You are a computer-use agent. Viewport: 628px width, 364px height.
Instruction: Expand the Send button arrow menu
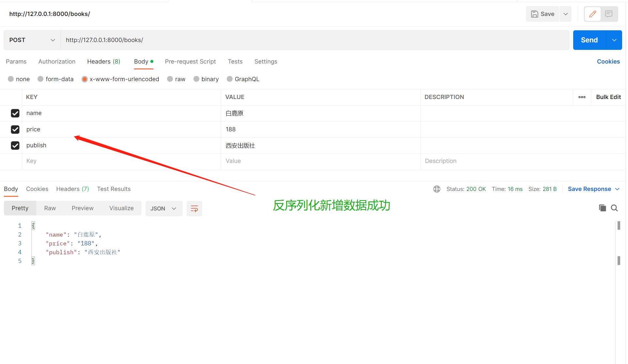coord(614,40)
